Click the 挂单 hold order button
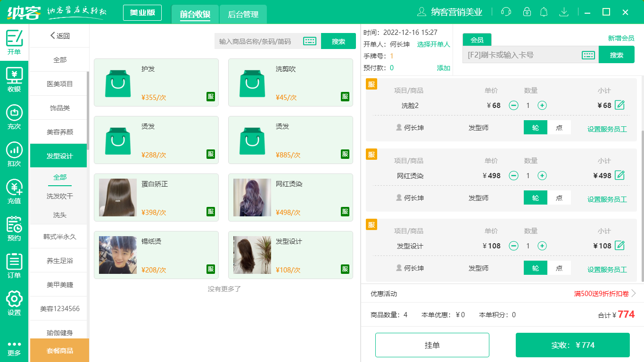This screenshot has width=644, height=362. pos(432,345)
